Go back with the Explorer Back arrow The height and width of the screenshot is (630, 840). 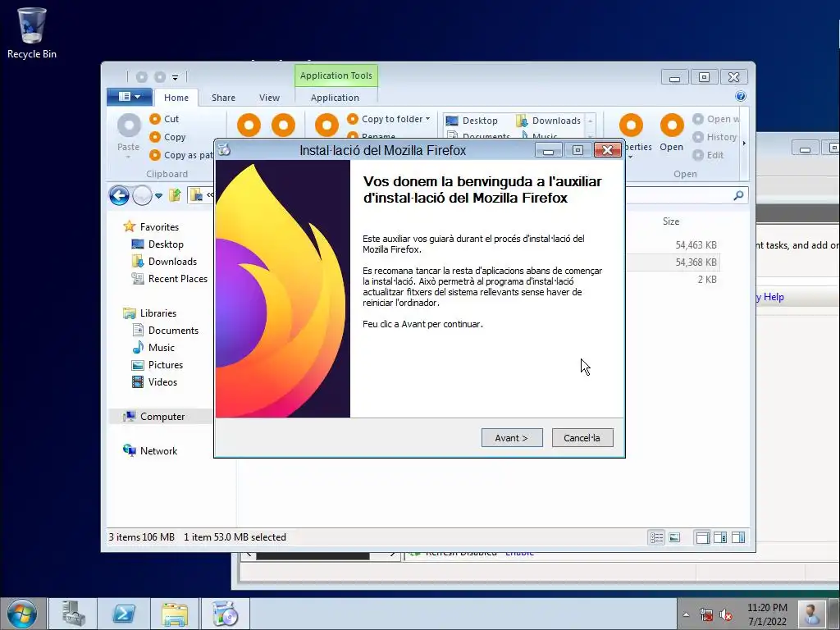(x=119, y=195)
